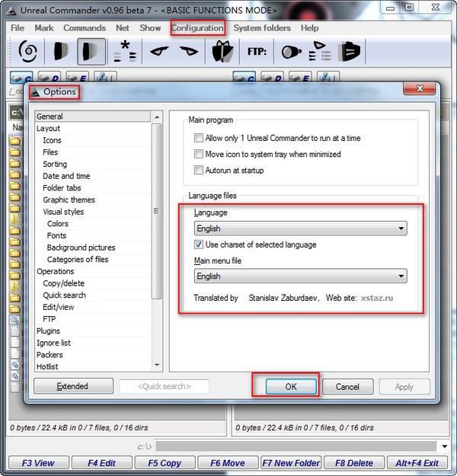Click the right-pointing eye-shaped toolbar icon
The width and height of the screenshot is (457, 476).
pos(188,52)
